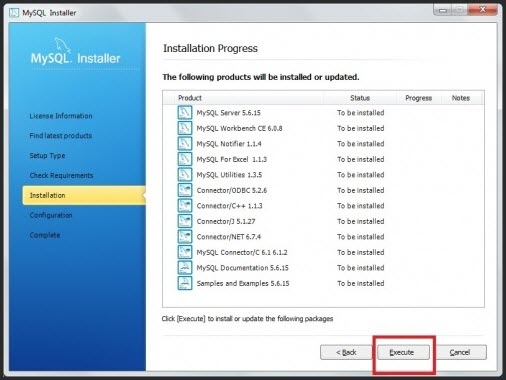Select the Connector/C++ 1.1.3 text
Screen dimensions: 506x380
(x=229, y=206)
